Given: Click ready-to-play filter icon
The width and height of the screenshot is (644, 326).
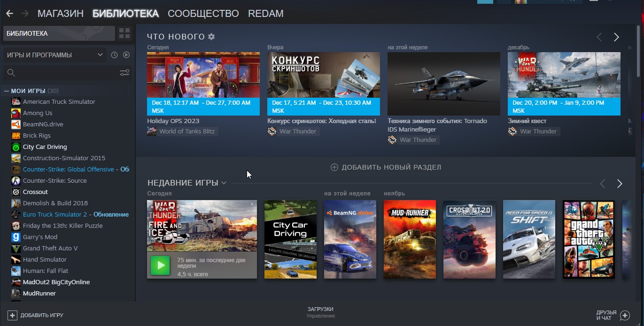Looking at the screenshot, I should pos(126,55).
